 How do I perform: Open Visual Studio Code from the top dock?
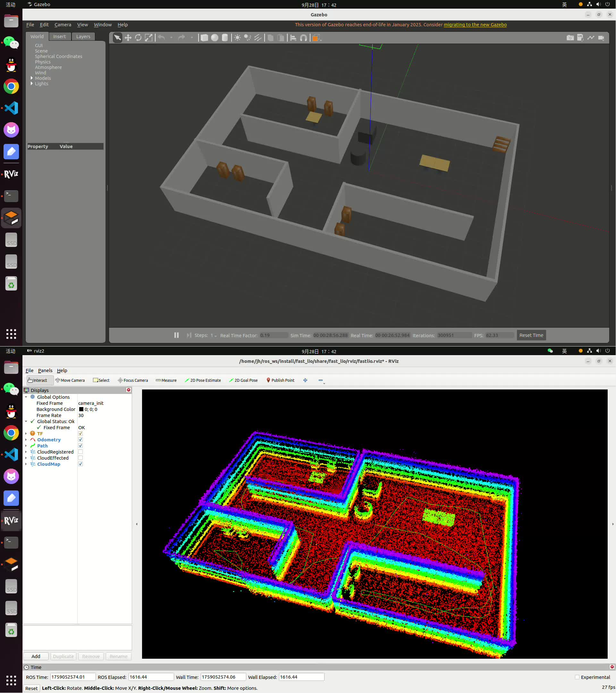pos(11,108)
